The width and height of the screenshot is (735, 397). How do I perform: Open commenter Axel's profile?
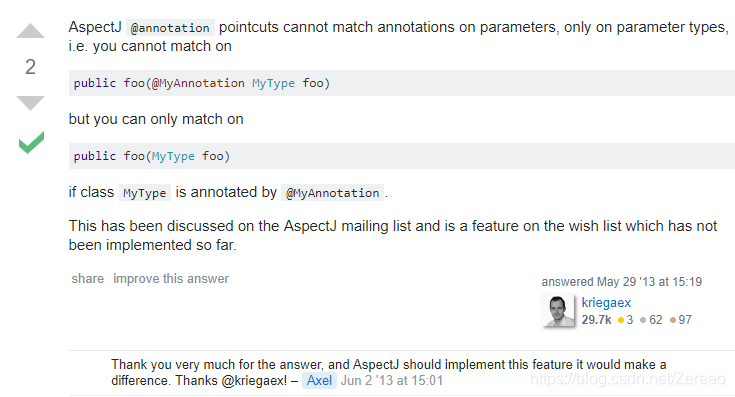click(319, 380)
